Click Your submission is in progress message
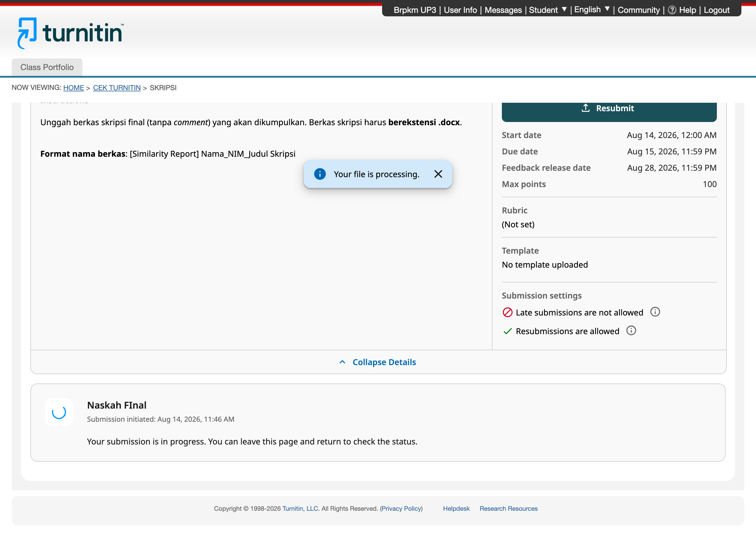The width and height of the screenshot is (756, 537). click(252, 442)
